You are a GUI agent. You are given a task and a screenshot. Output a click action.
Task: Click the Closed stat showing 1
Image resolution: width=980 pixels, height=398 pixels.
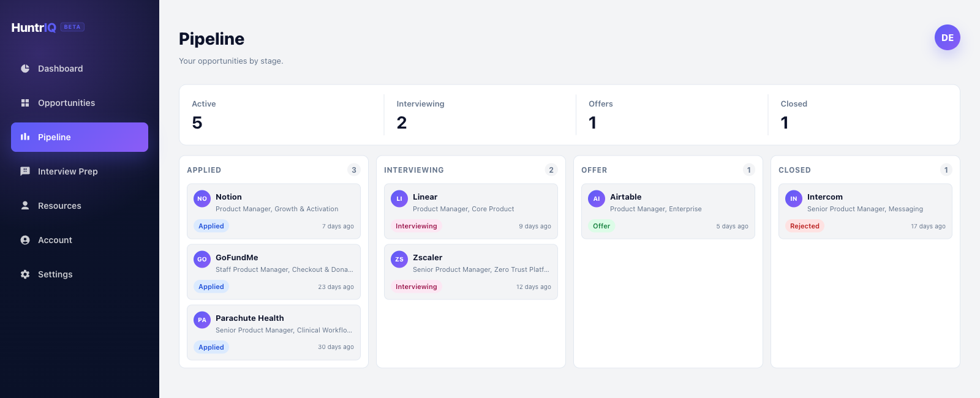tap(864, 115)
